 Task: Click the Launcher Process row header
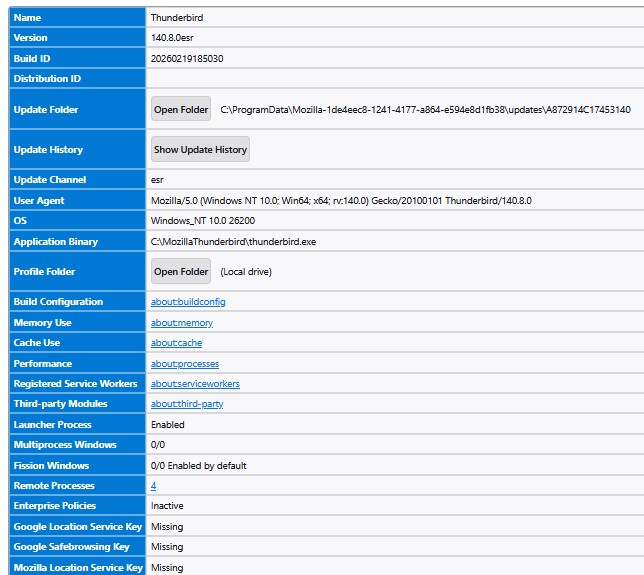(x=77, y=424)
